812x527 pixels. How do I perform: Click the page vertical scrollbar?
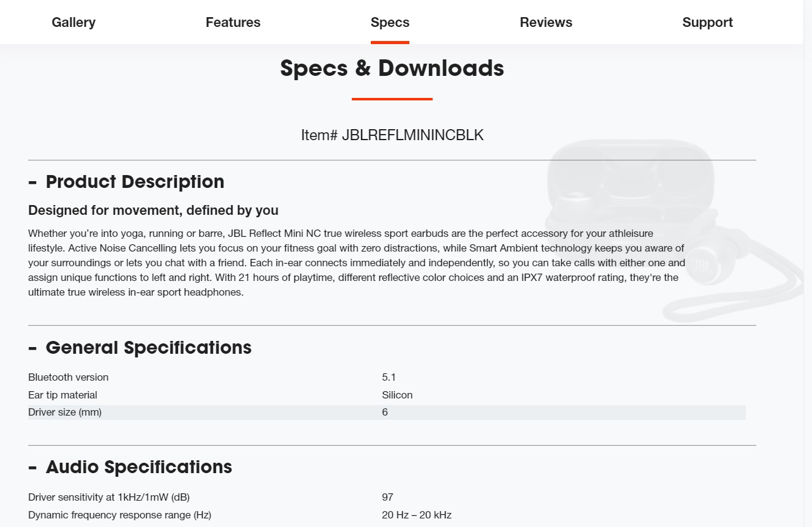[x=808, y=263]
